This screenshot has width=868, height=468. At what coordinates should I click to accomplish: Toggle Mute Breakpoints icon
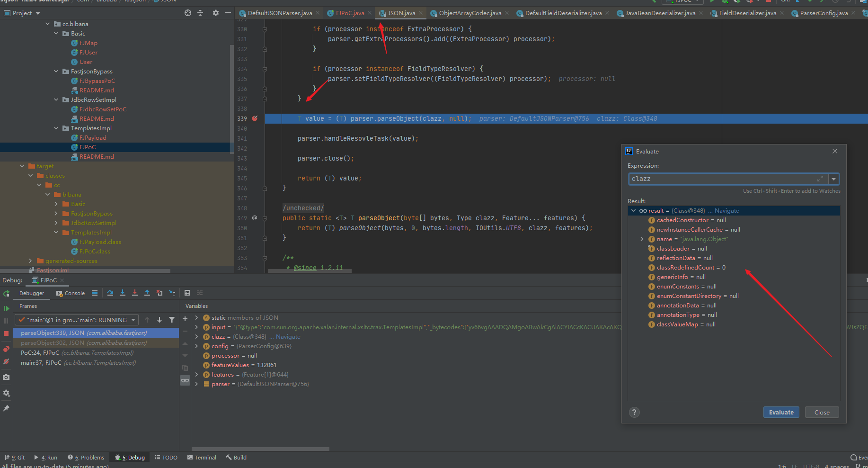(6, 361)
